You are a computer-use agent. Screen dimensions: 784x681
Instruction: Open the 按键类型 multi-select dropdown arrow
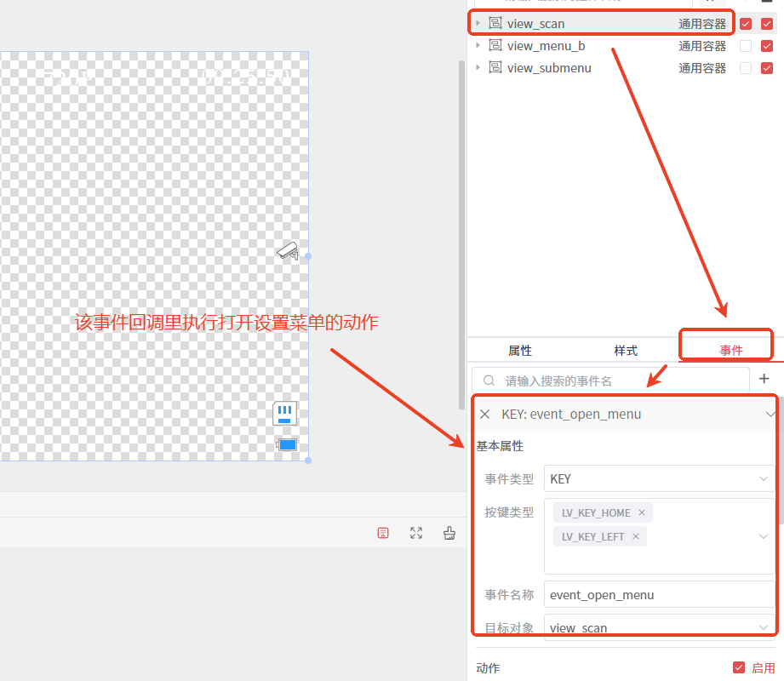click(764, 536)
